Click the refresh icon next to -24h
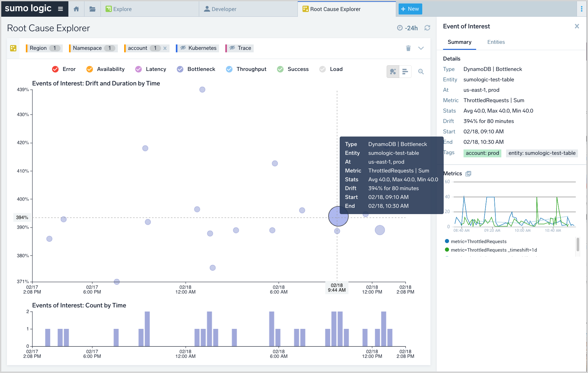The height and width of the screenshot is (373, 588). pyautogui.click(x=427, y=28)
